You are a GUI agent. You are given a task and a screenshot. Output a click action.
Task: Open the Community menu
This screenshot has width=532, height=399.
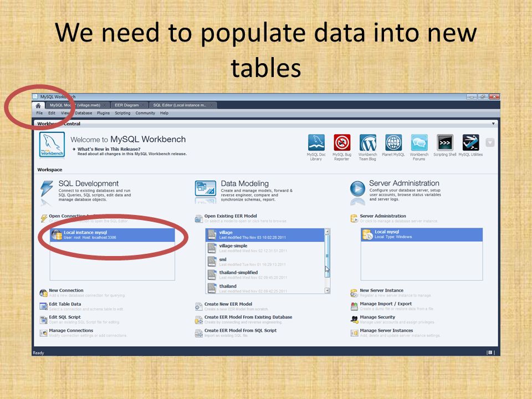click(145, 113)
